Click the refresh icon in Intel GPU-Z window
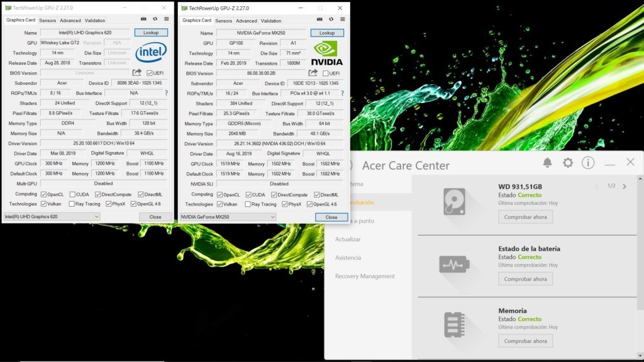The width and height of the screenshot is (644, 362). (155, 19)
